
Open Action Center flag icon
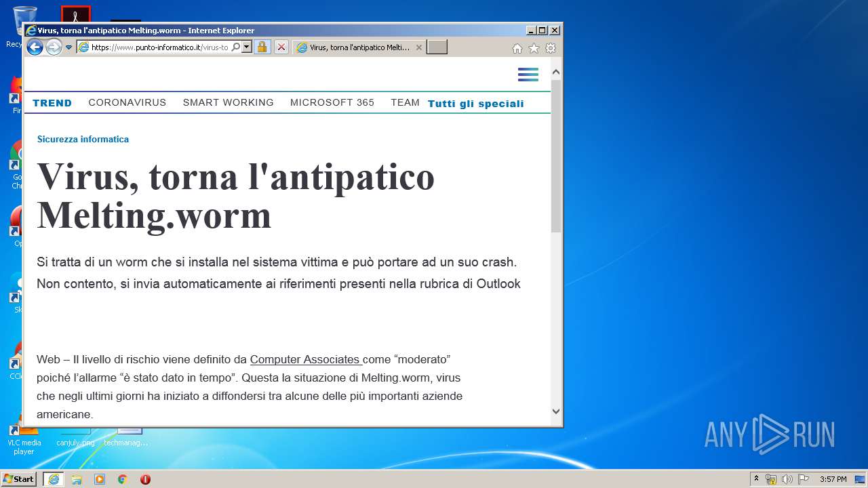(x=803, y=479)
